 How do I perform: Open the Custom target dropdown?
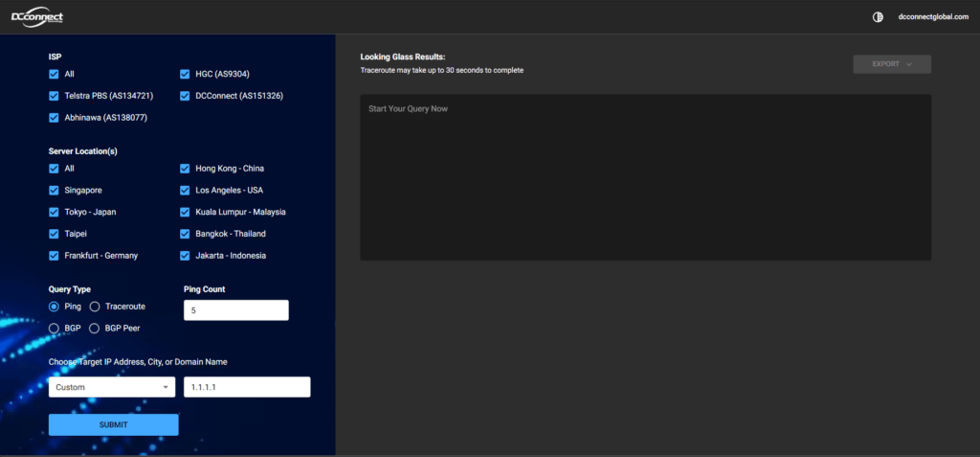click(x=112, y=387)
